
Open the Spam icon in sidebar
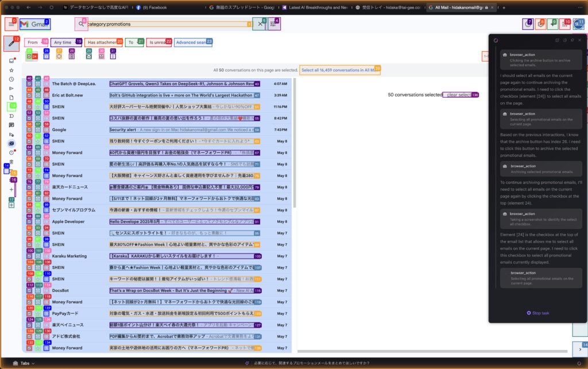(x=11, y=152)
